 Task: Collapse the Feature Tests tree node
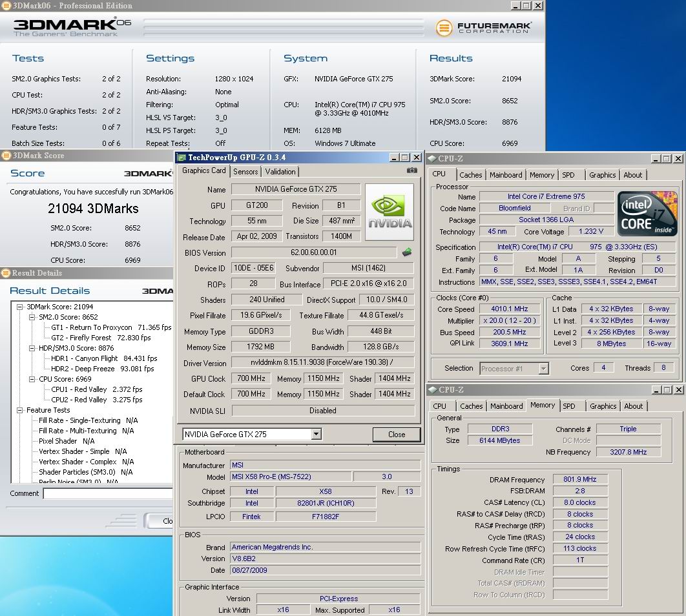point(19,411)
